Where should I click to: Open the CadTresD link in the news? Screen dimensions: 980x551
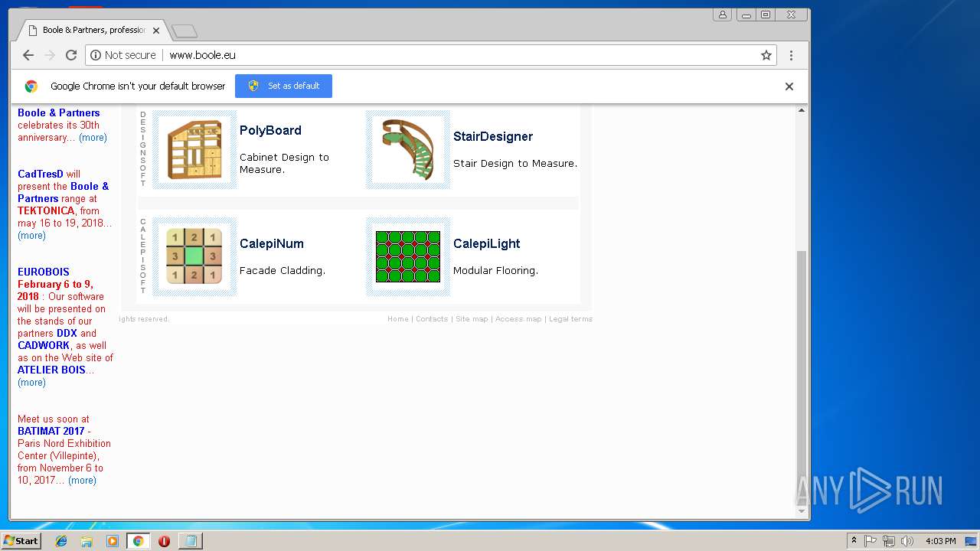pyautogui.click(x=41, y=174)
